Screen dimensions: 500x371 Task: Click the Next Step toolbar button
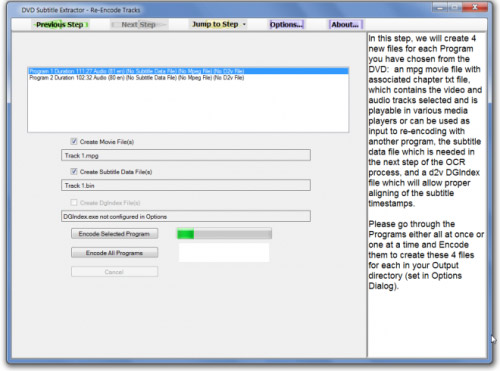pyautogui.click(x=138, y=25)
